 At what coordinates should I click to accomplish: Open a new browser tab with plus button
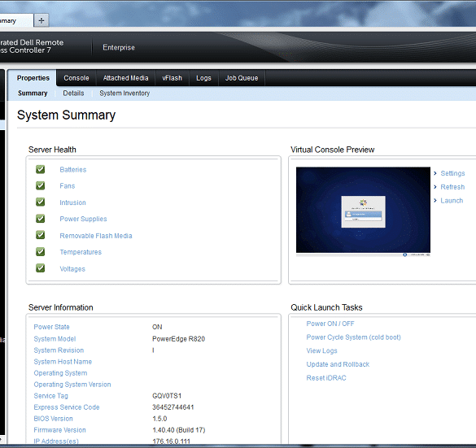coord(41,20)
